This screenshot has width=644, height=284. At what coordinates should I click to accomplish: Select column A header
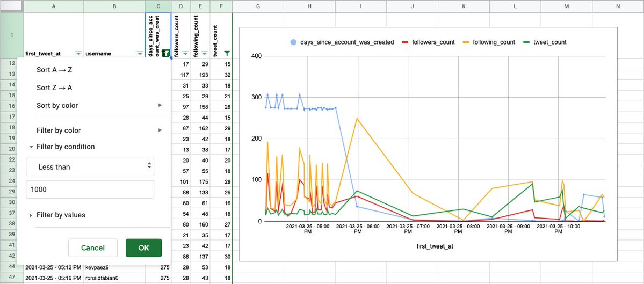[x=53, y=6]
